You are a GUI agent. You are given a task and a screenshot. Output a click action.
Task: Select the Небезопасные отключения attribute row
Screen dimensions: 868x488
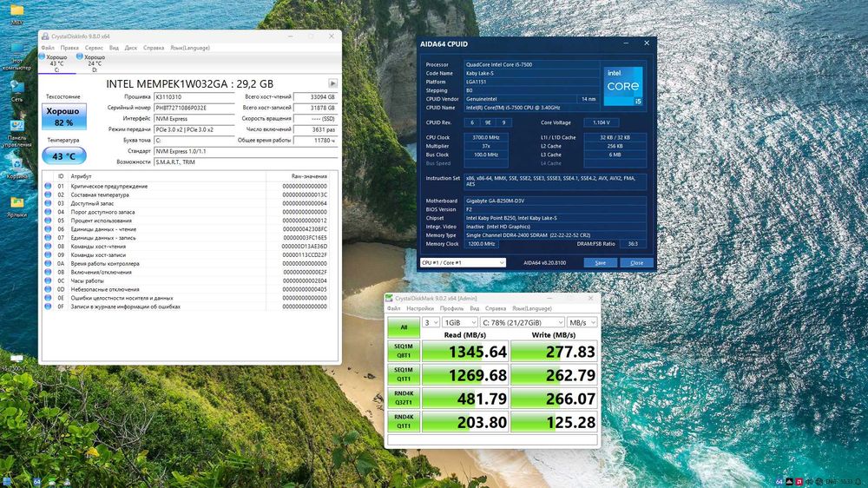click(x=187, y=289)
